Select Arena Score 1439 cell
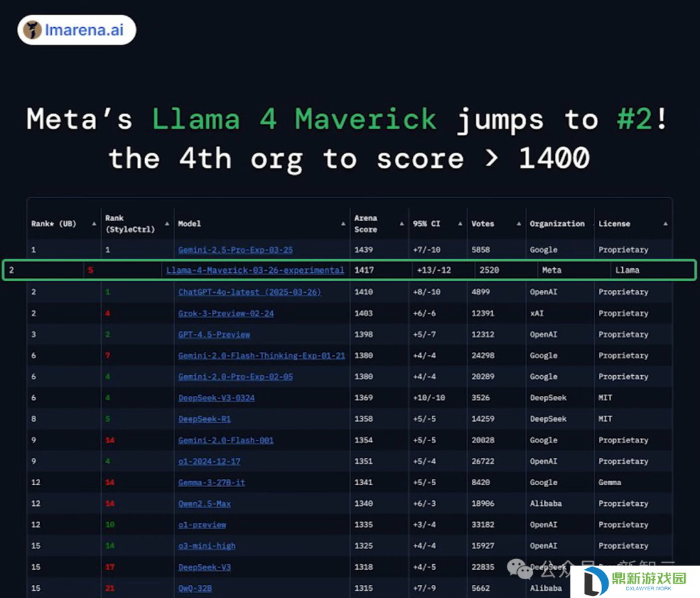Viewport: 700px width, 598px height. tap(364, 250)
